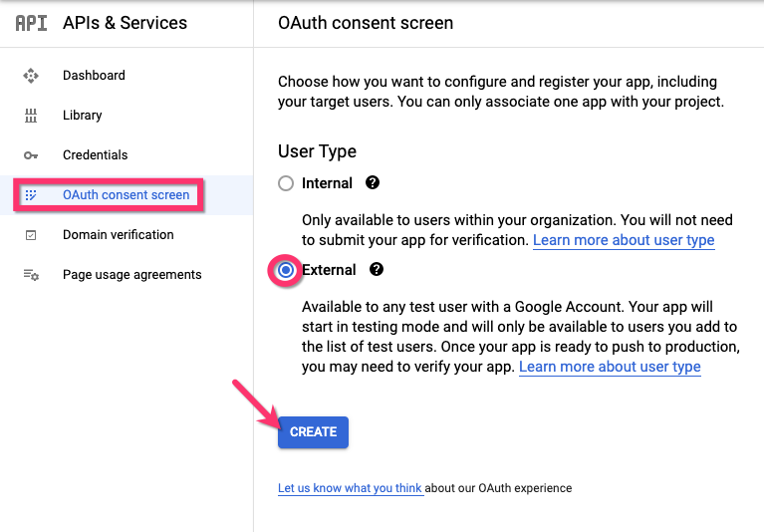Screen dimensions: 764x532
Task: Select the Internal user type radio button
Action: [x=287, y=183]
